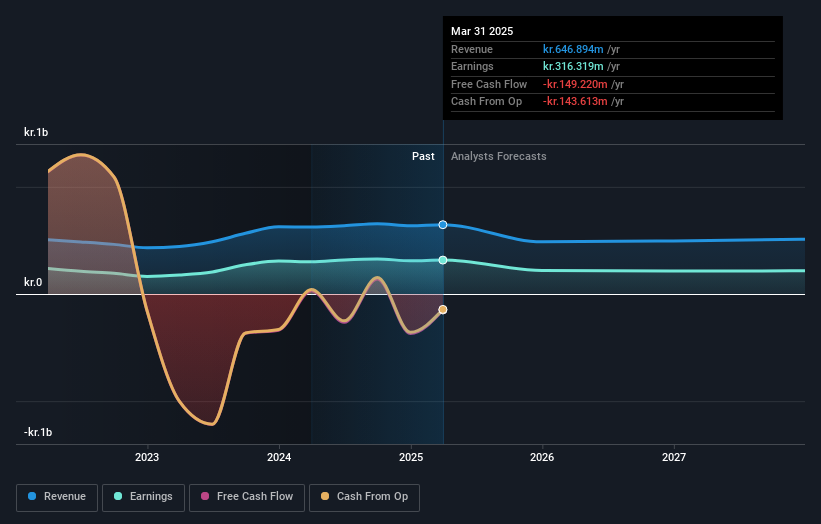821x524 pixels.
Task: Click the 2025 axis label
Action: click(411, 458)
